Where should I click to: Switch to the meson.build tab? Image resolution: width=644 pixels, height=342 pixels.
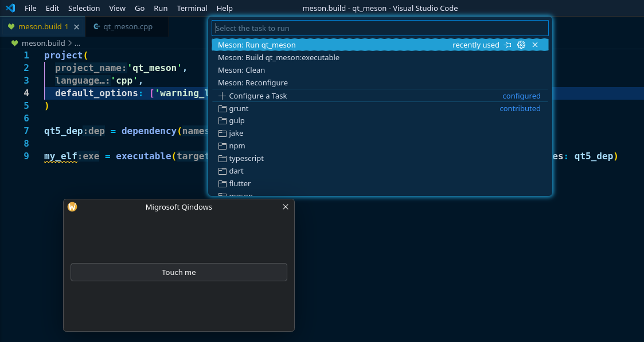click(42, 27)
